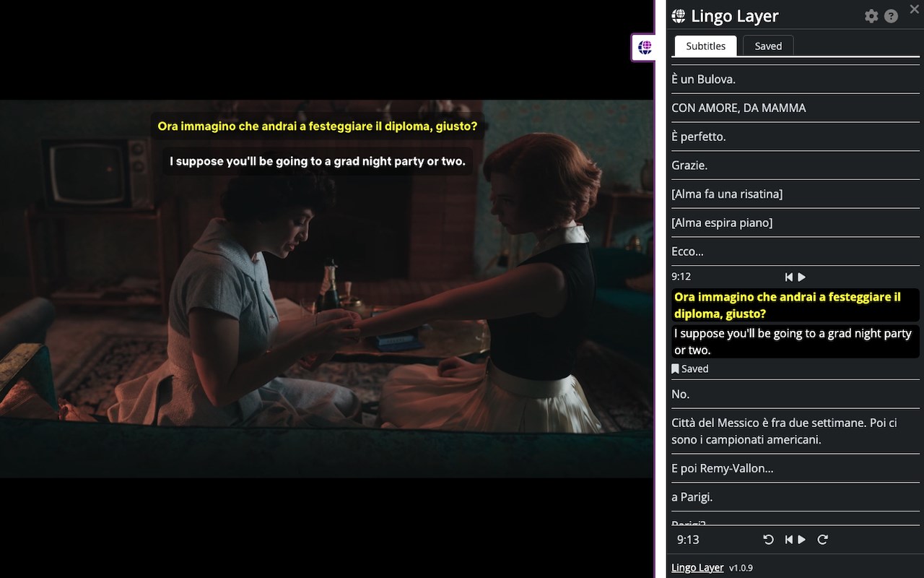This screenshot has height=578, width=924.
Task: Toggle the Lingo Layer globe side button
Action: click(x=645, y=48)
